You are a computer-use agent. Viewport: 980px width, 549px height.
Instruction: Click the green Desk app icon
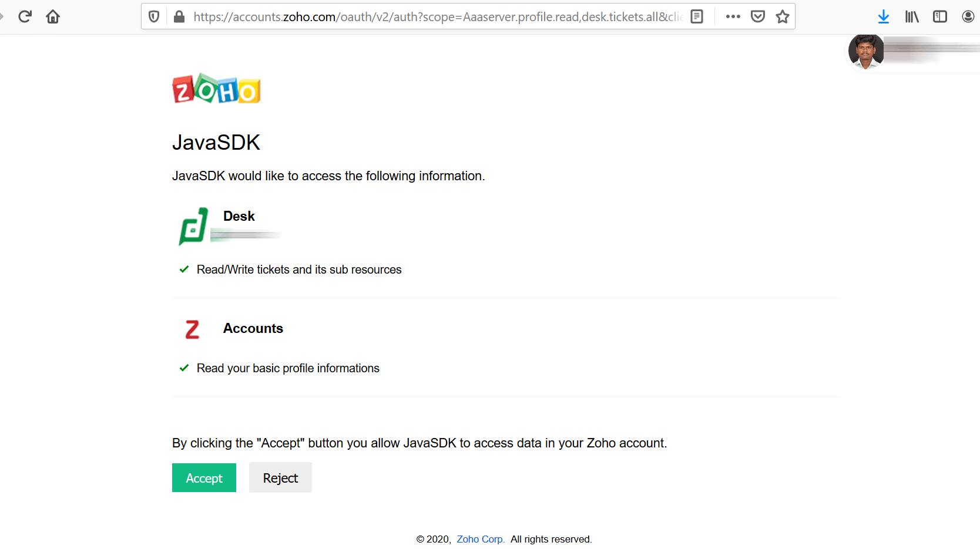pos(193,226)
